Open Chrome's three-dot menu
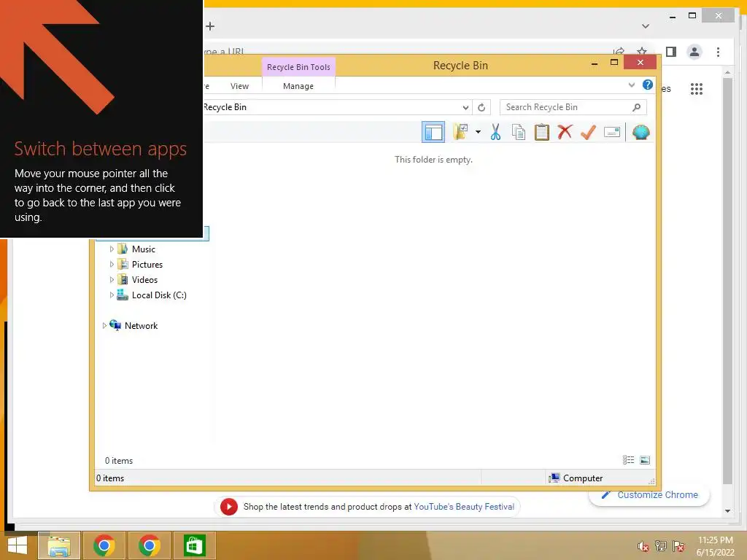The width and height of the screenshot is (747, 560). pyautogui.click(x=718, y=52)
